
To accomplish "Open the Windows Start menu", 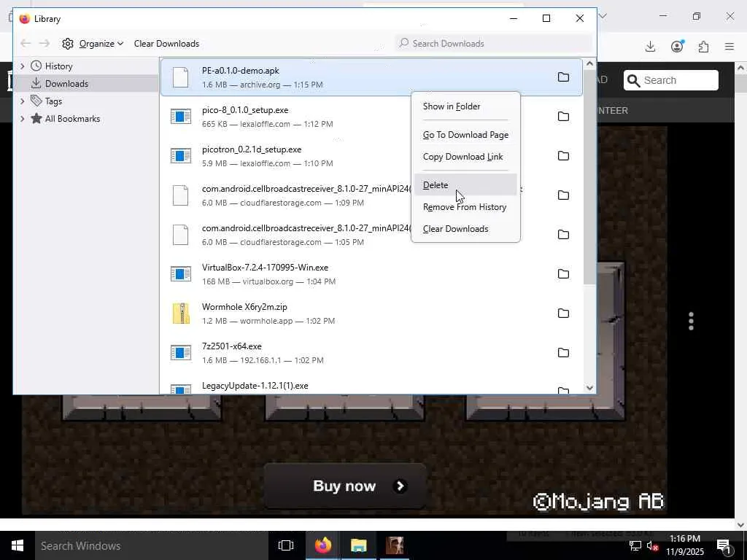I will (x=18, y=545).
